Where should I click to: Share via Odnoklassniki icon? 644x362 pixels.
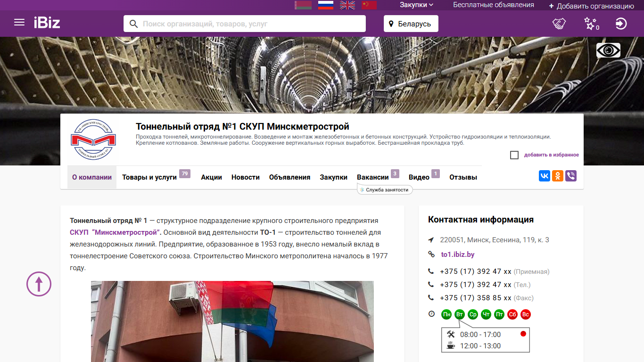[x=558, y=176]
